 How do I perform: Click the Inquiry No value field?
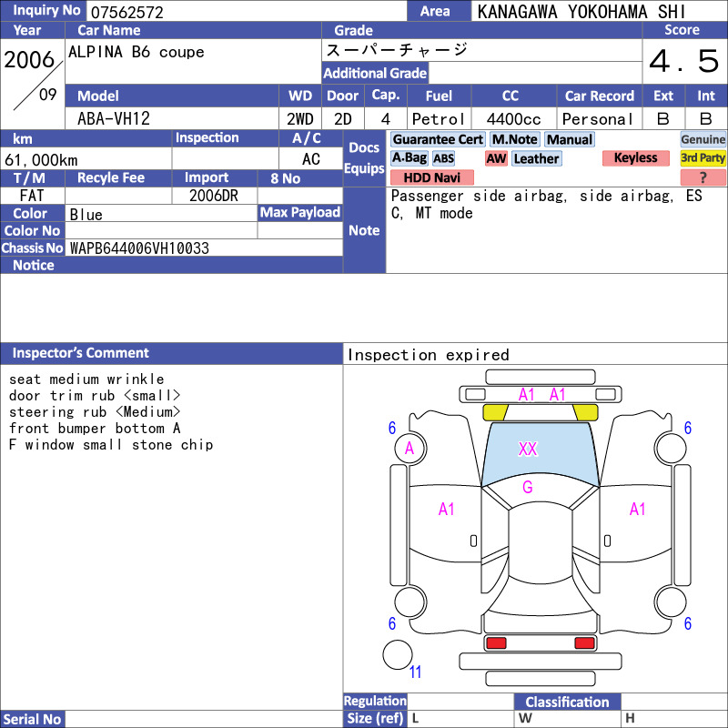[246, 12]
